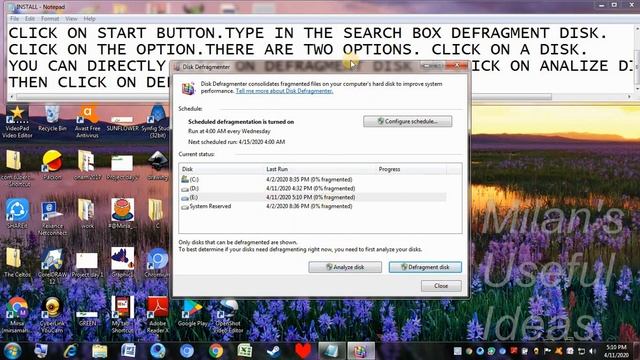This screenshot has height=360, width=640.
Task: Click the Disk column header
Action: coord(222,169)
